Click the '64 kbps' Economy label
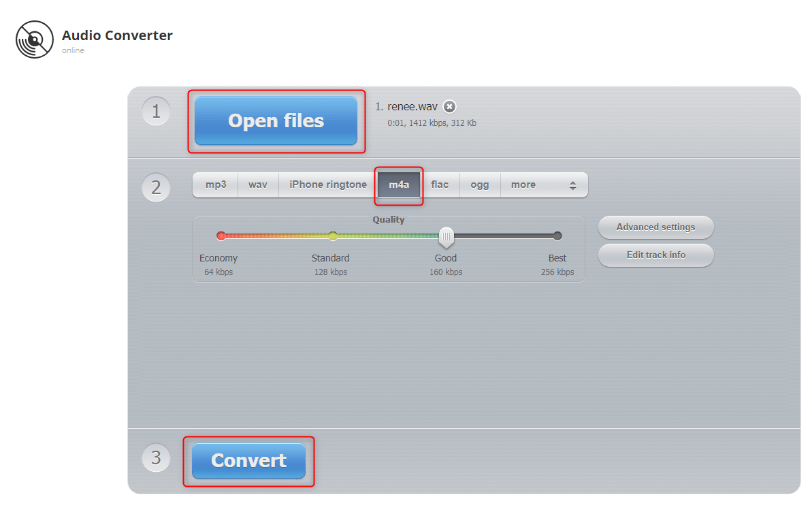 [218, 272]
